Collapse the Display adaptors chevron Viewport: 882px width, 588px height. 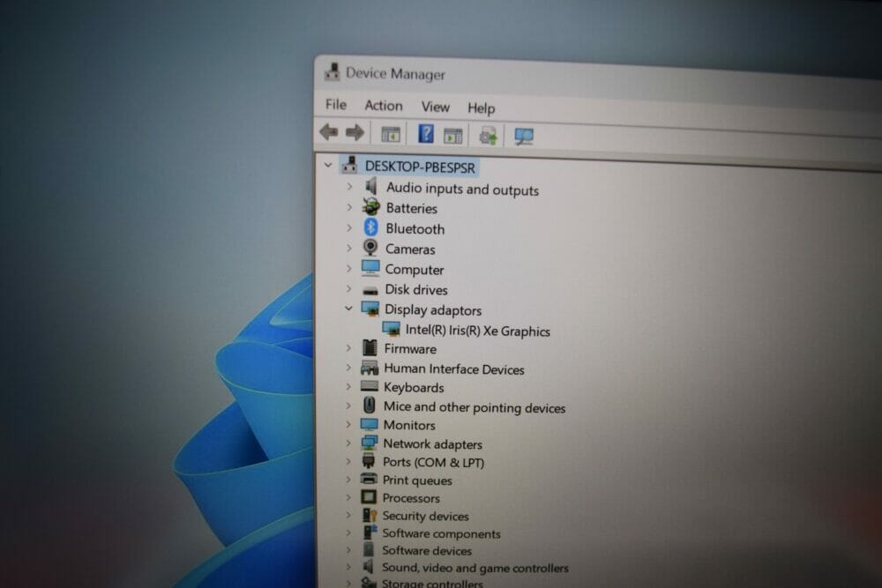(x=348, y=308)
